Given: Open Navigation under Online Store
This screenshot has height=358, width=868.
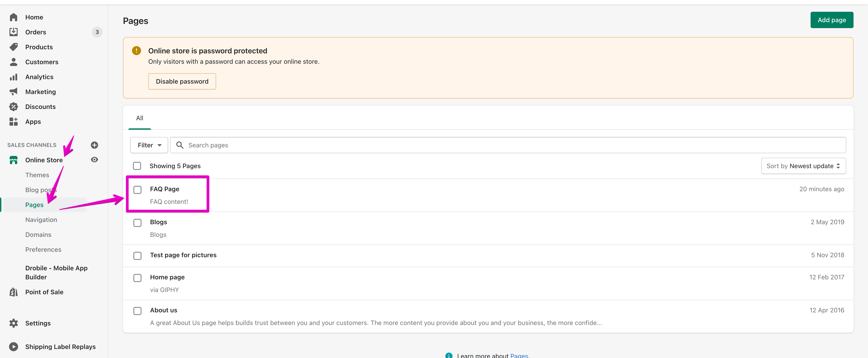Looking at the screenshot, I should tap(41, 220).
